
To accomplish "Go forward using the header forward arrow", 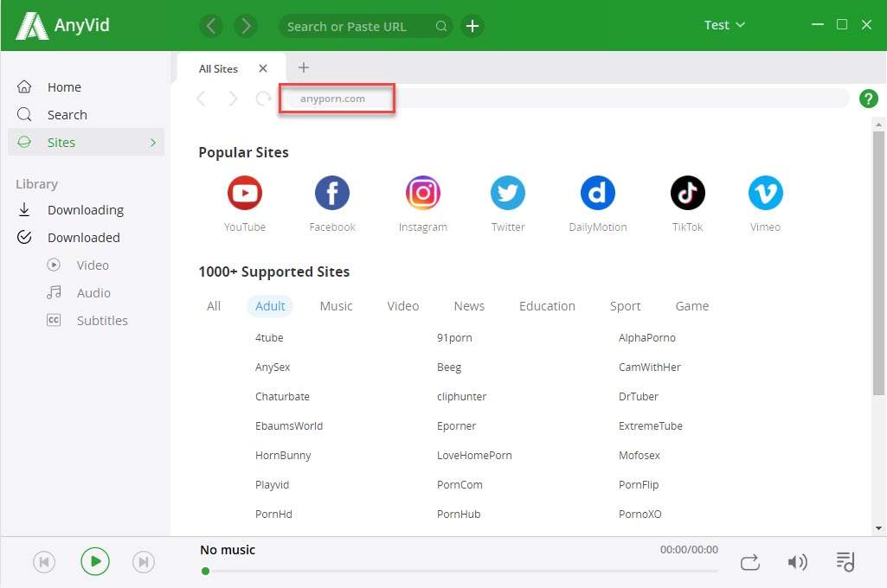I will pos(246,26).
